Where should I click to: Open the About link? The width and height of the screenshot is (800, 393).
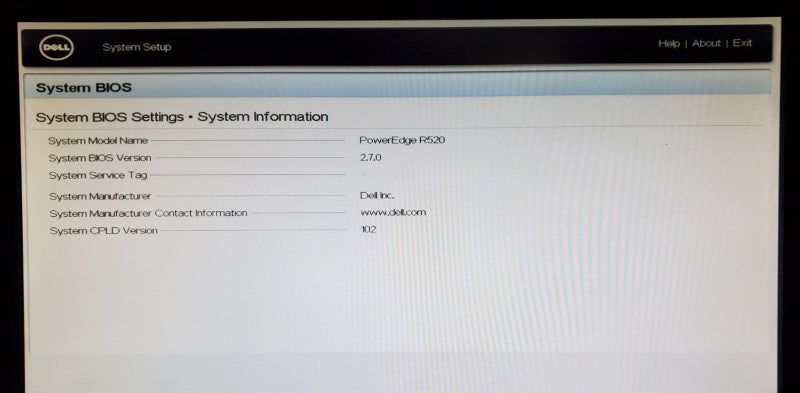707,43
